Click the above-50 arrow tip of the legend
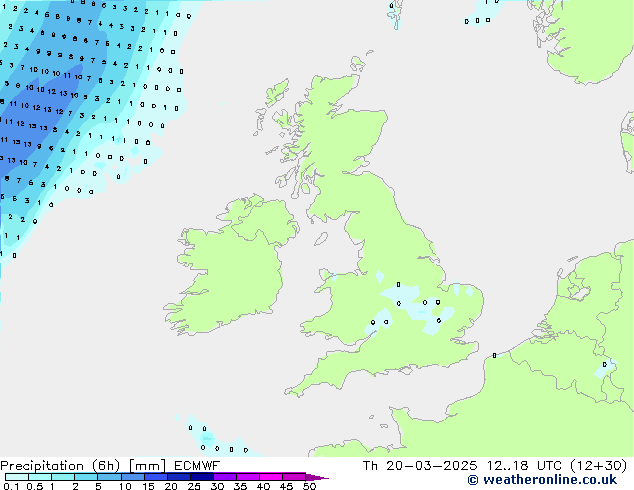Viewport: 634px width, 490px height. pos(317,477)
